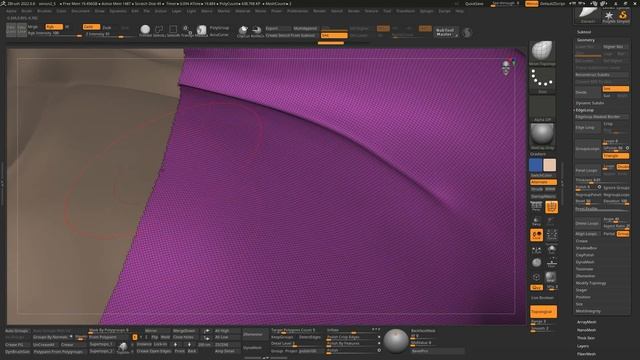
Task: Toggle the Live Boolean button
Action: (542, 298)
